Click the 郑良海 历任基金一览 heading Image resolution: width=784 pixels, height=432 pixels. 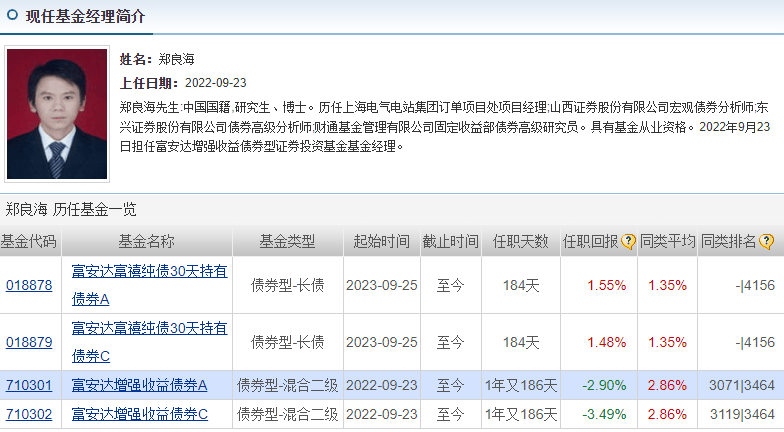point(70,209)
